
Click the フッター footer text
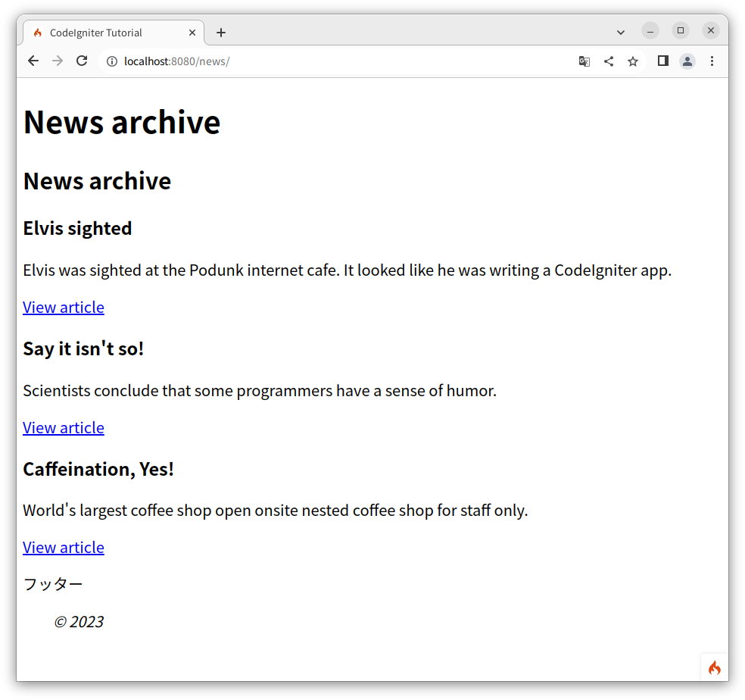pos(53,584)
